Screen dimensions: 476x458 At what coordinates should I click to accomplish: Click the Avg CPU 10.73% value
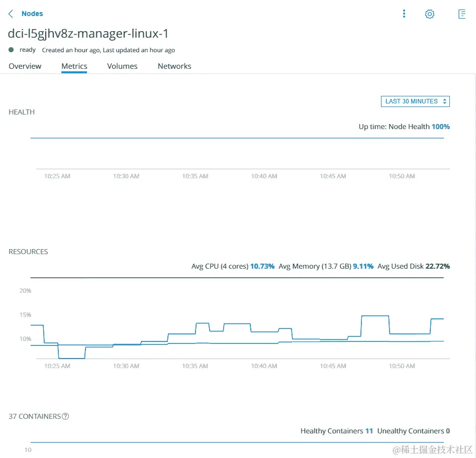pyautogui.click(x=262, y=266)
